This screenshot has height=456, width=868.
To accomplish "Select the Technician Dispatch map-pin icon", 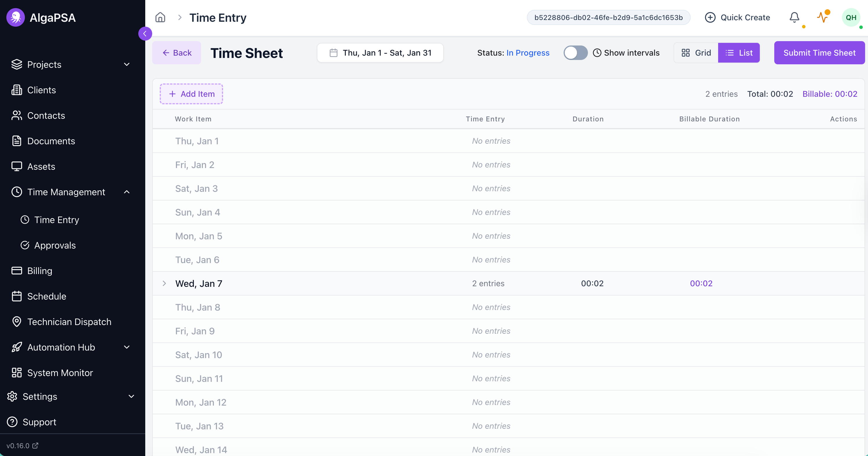I will coord(17,321).
